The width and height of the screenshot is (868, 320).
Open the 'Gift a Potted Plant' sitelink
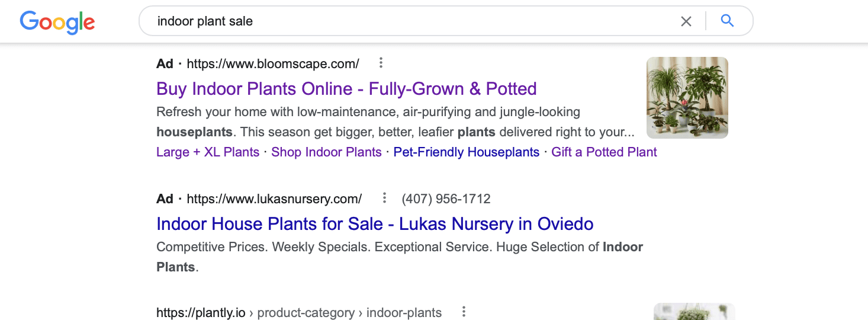coord(604,152)
